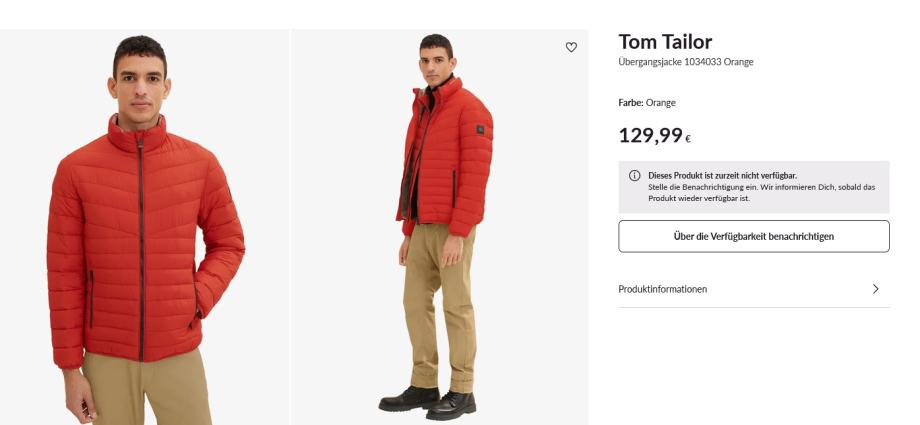Click the Übergangsjacke 1034033 Orange subtitle
Viewport: 920px width, 425px height.
(686, 62)
